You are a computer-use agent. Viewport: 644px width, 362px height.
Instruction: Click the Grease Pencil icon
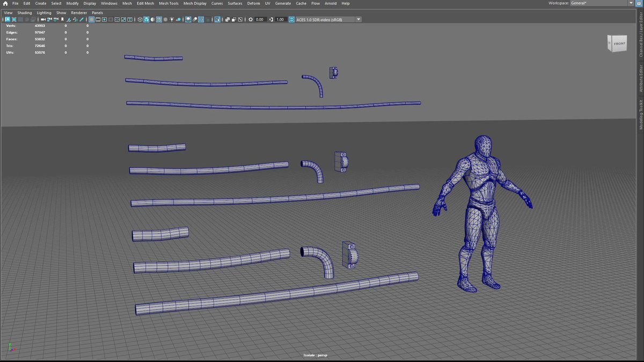[x=82, y=19]
